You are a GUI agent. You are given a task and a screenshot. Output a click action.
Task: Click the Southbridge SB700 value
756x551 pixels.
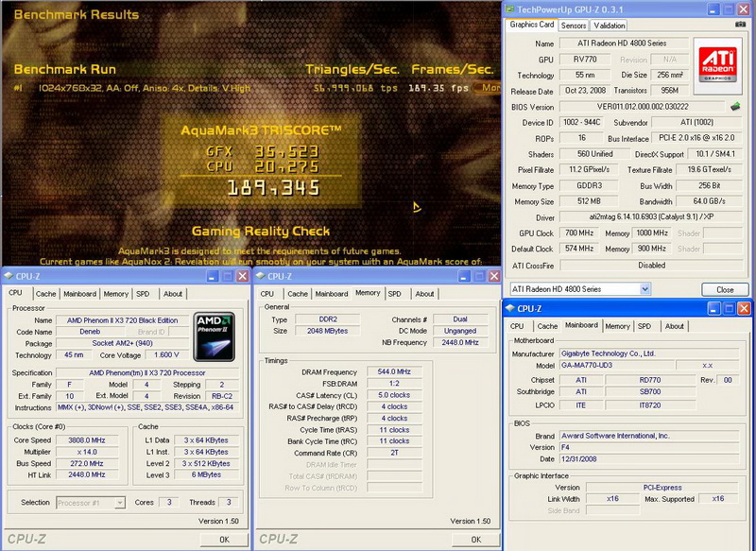650,391
